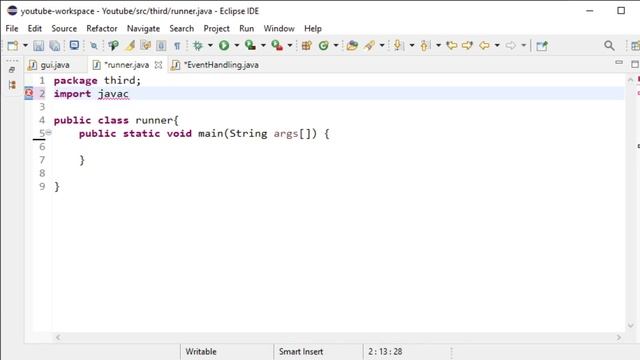
Task: Click the Next Annotation down arrow icon
Action: (398, 46)
